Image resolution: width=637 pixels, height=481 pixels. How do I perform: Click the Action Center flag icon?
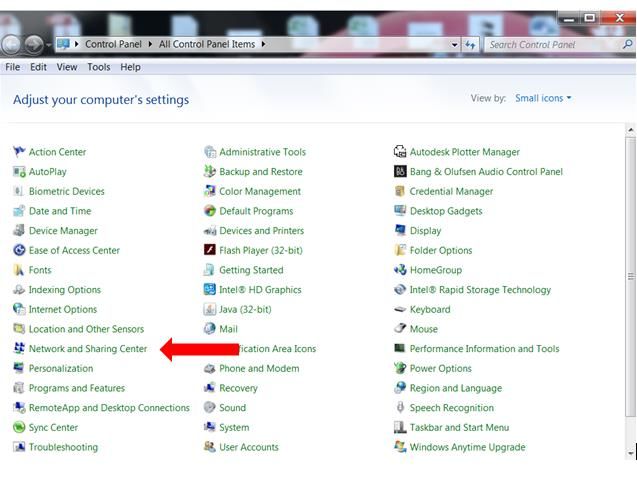(19, 152)
